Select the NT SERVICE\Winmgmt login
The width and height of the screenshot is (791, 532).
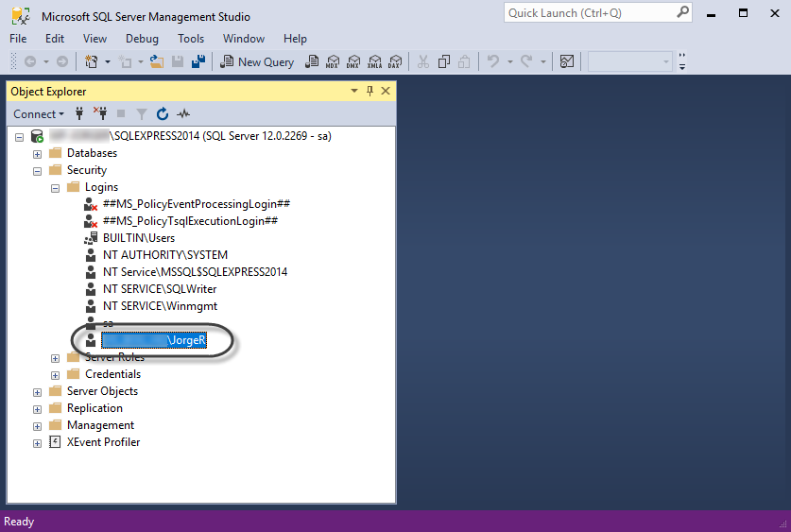point(160,306)
